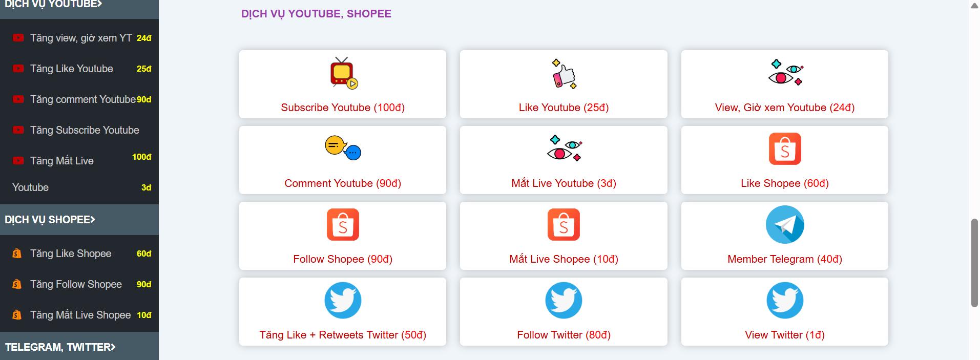This screenshot has height=360, width=980.
Task: Click the Shopee bag icon above Follow Shopee
Action: 343,224
